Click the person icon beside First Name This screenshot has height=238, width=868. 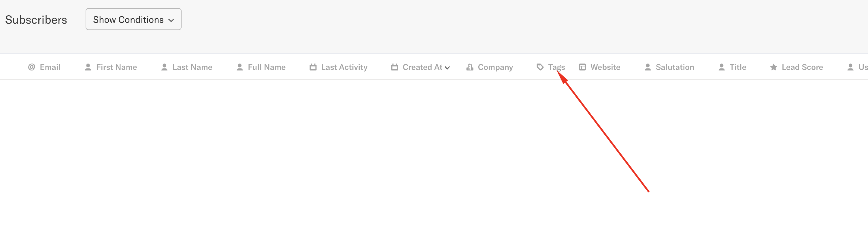pos(88,67)
